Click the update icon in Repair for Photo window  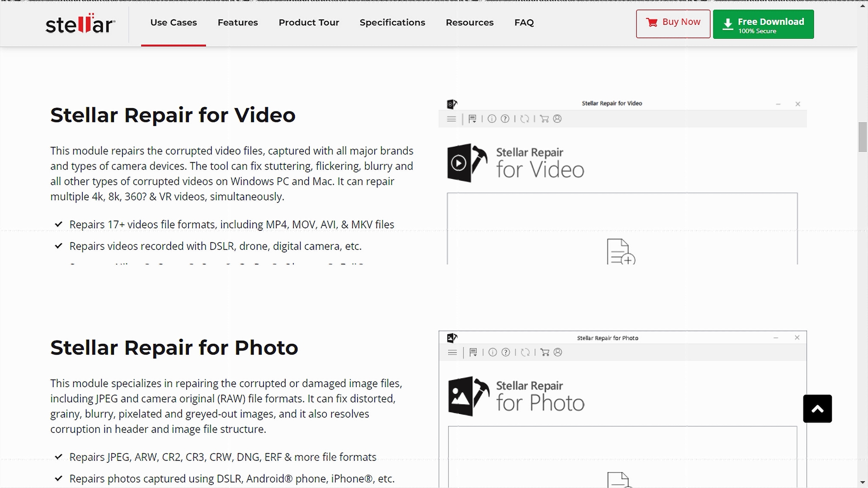point(525,352)
